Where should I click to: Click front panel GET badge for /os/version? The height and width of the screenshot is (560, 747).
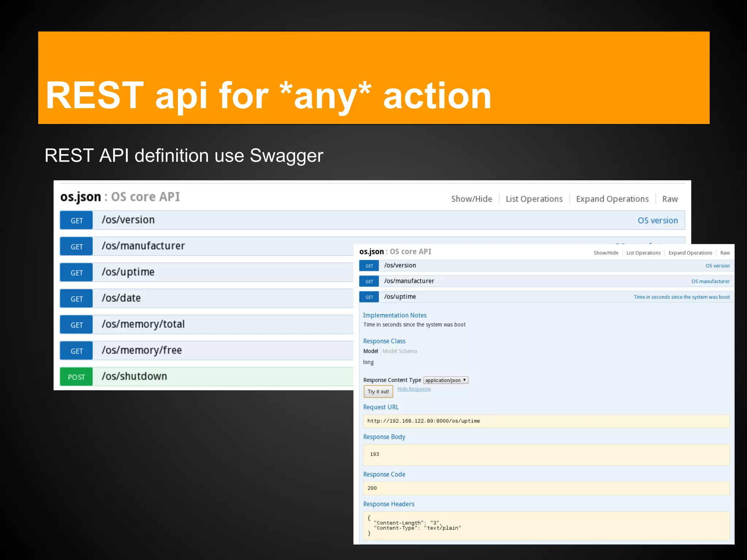point(369,266)
